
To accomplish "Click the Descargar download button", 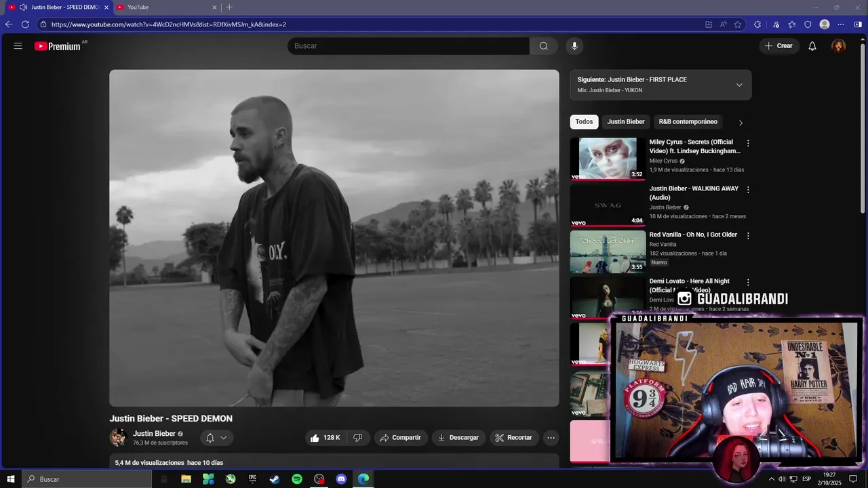I will (x=458, y=438).
